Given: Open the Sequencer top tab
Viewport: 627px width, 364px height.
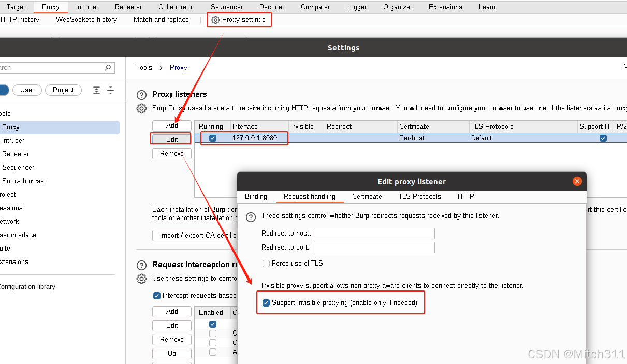Looking at the screenshot, I should (x=227, y=7).
